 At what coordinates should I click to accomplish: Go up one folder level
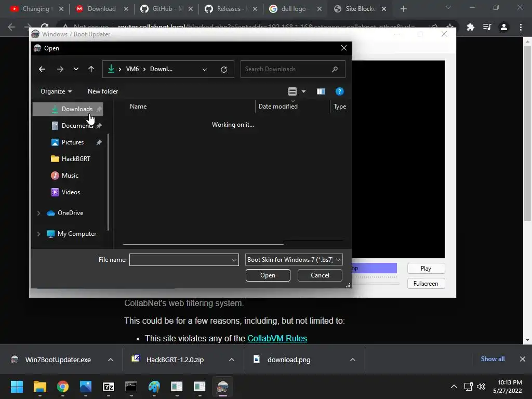click(x=91, y=69)
